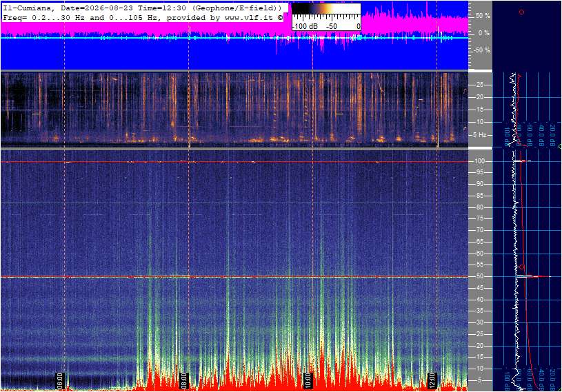The height and width of the screenshot is (392, 562).
Task: Click the 50 Hz peak in right spectrum graph
Action: 533,276
